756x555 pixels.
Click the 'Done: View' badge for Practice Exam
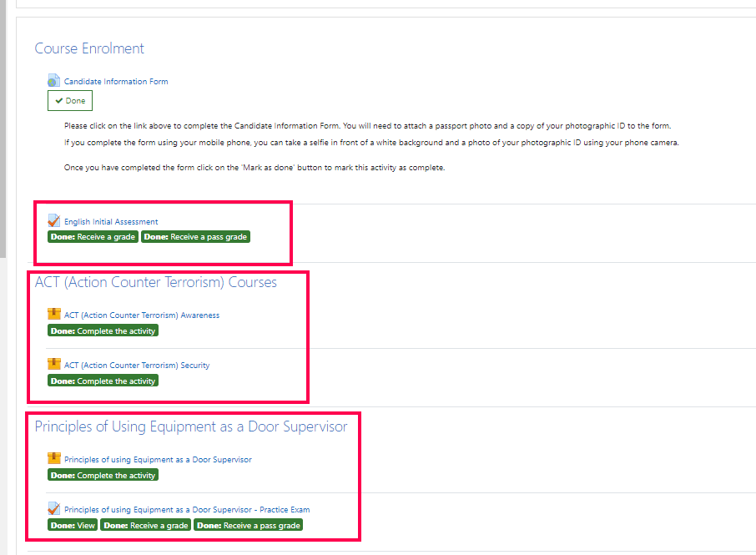(x=73, y=525)
